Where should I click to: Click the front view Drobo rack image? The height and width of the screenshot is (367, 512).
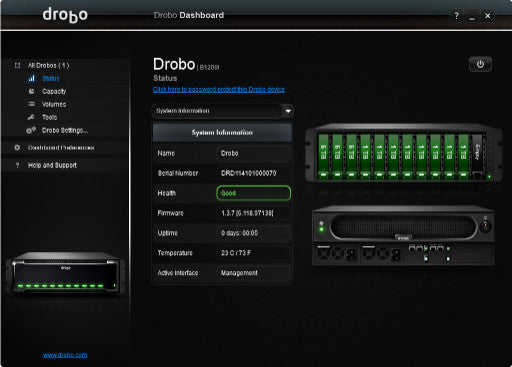pyautogui.click(x=403, y=153)
